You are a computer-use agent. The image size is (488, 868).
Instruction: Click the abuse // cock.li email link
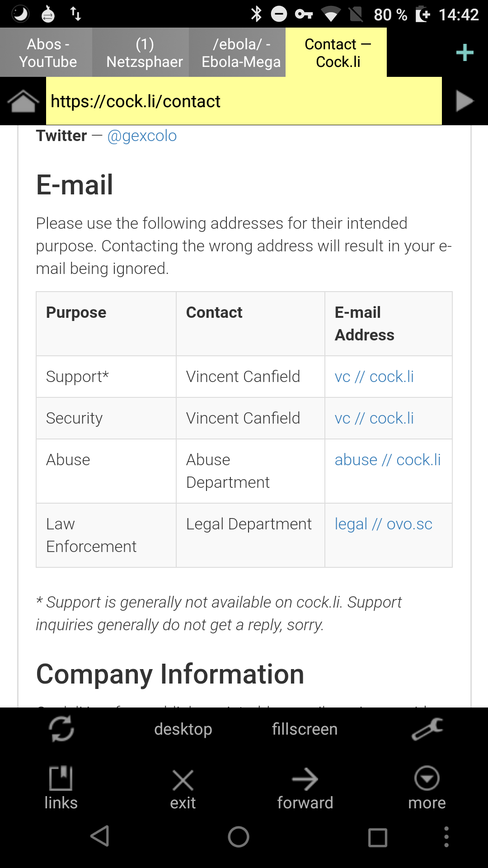(387, 460)
